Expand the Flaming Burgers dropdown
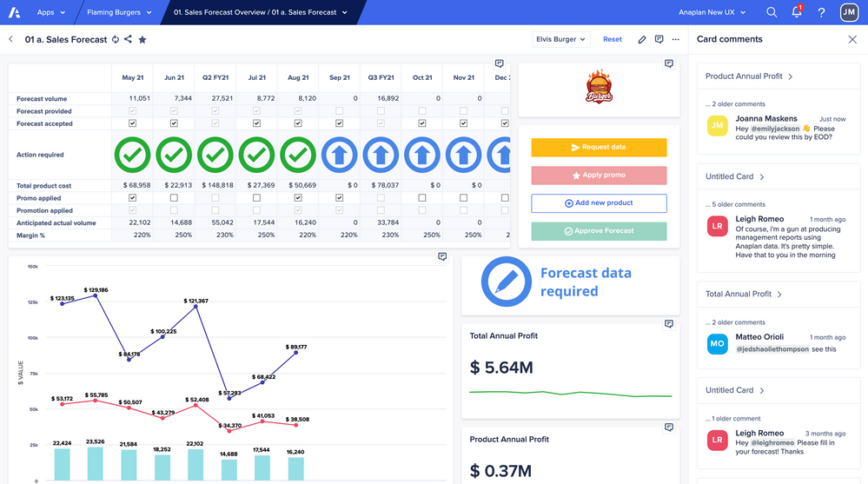This screenshot has height=484, width=868. click(119, 12)
